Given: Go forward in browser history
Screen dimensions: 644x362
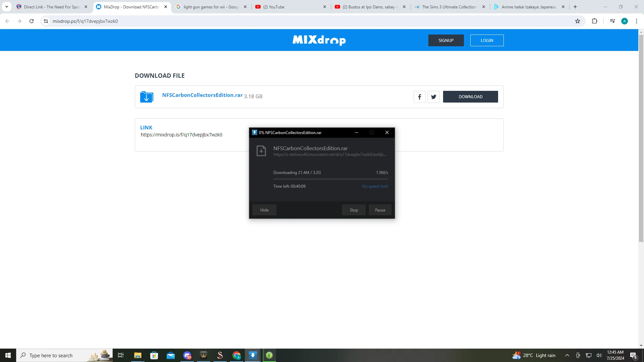Looking at the screenshot, I should pyautogui.click(x=19, y=21).
